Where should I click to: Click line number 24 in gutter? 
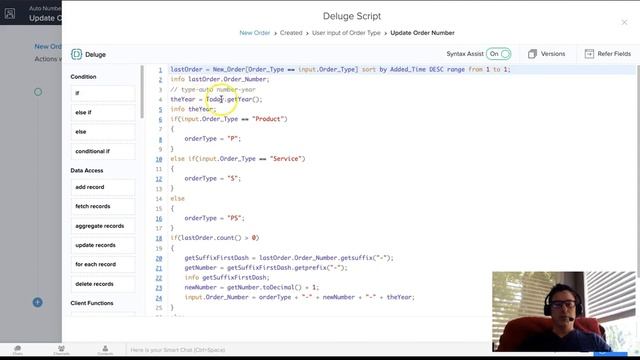(x=159, y=298)
